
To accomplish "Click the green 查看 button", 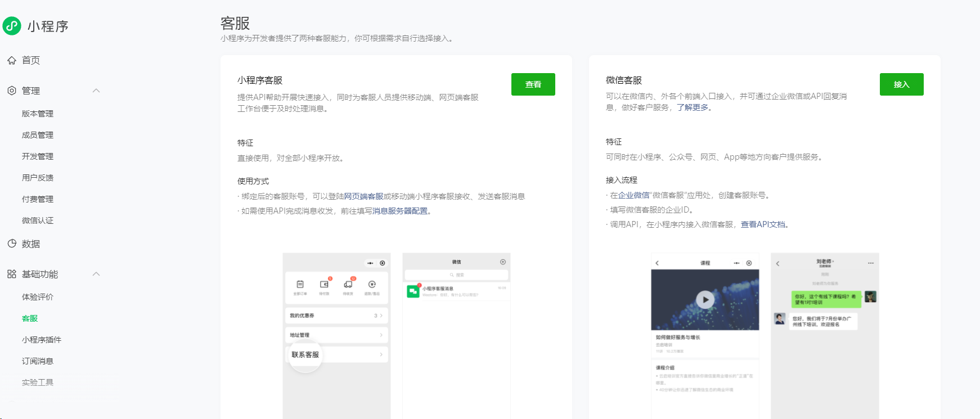I will (x=533, y=84).
